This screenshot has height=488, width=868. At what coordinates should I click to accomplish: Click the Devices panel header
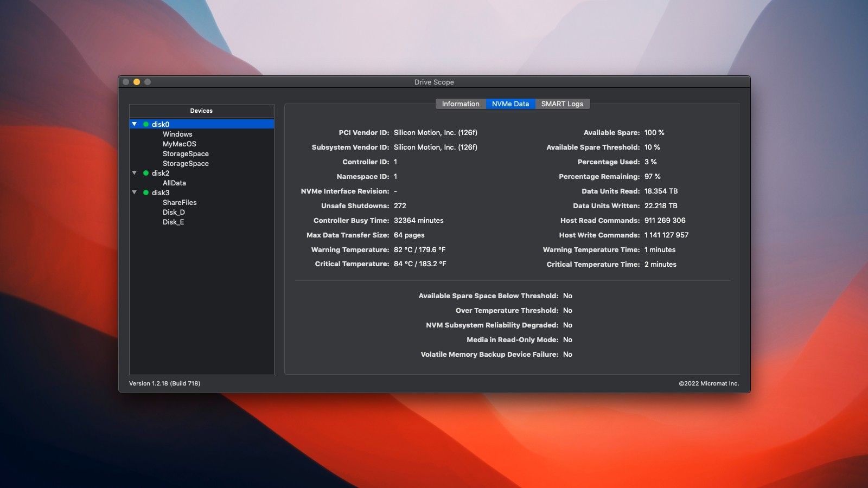(202, 111)
